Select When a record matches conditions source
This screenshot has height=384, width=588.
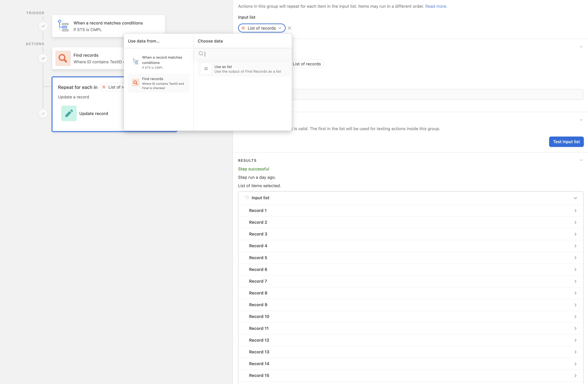[159, 62]
